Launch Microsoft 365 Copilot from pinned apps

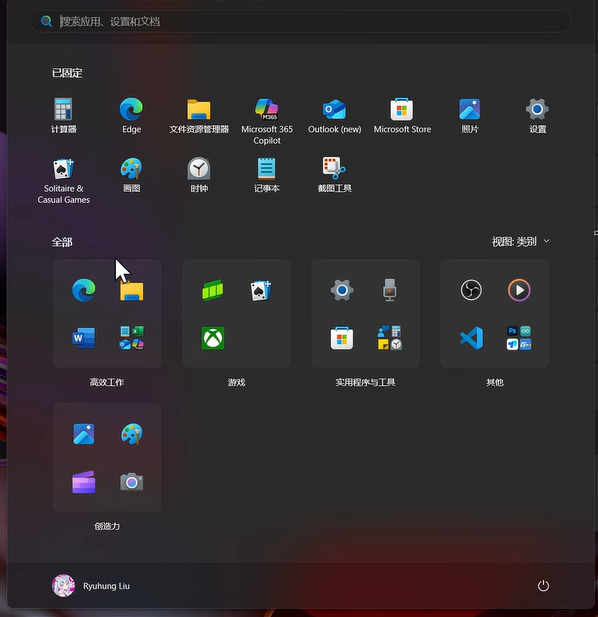267,121
